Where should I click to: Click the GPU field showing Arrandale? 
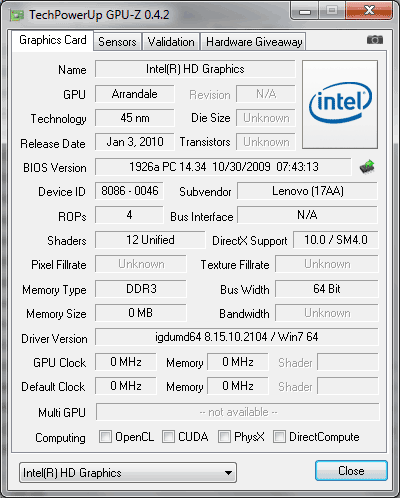coord(135,94)
